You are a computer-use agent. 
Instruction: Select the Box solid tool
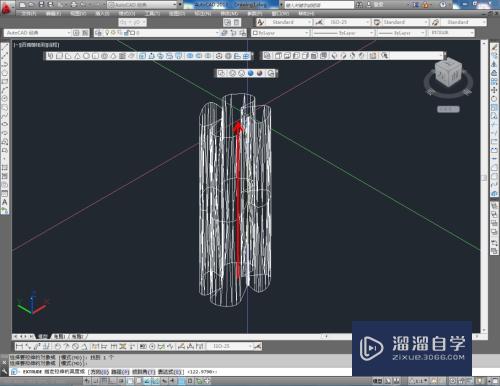click(59, 56)
